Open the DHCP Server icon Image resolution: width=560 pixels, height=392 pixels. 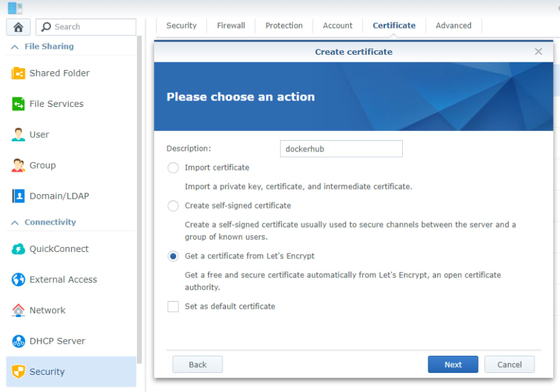(18, 341)
